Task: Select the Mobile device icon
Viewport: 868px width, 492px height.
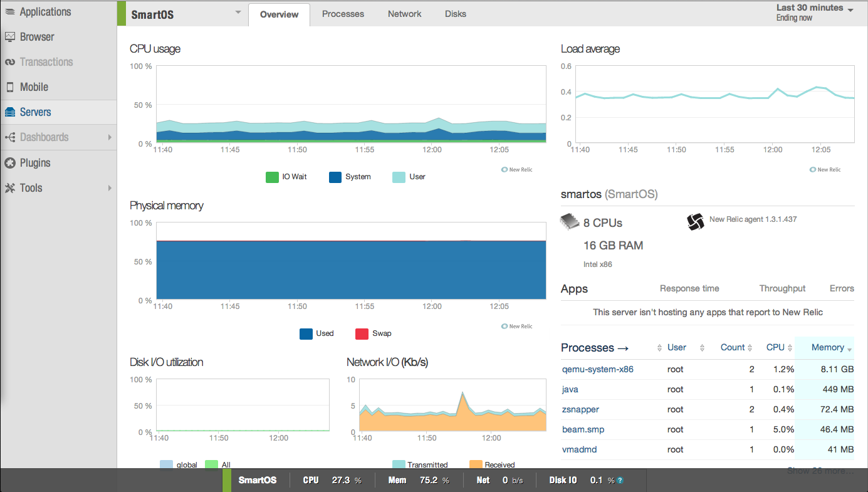Action: (x=10, y=87)
